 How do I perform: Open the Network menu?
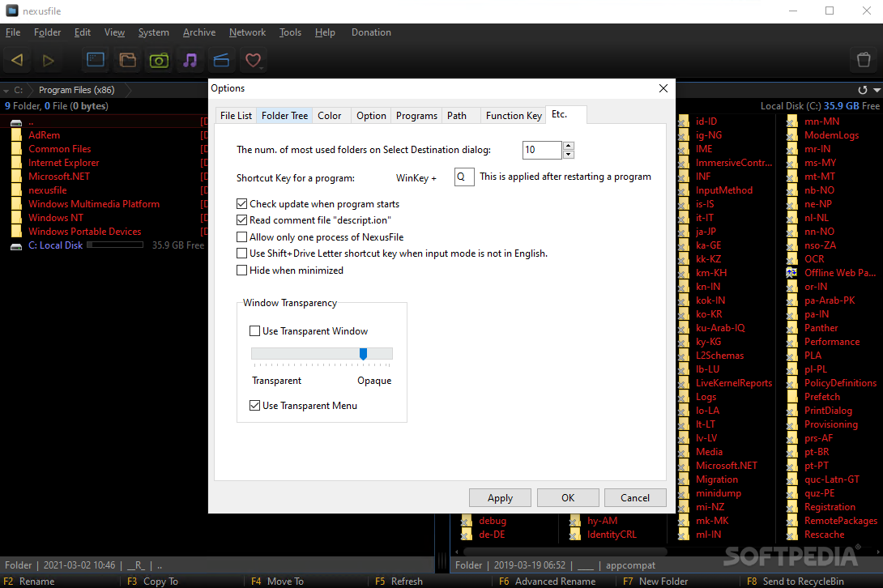click(x=247, y=32)
